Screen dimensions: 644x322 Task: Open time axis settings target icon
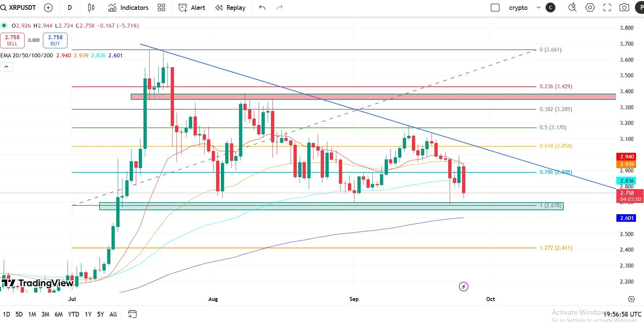[x=631, y=299]
